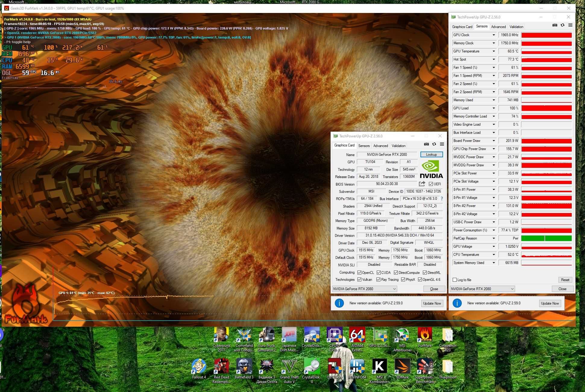Expand CPU Temperature sensor dropdown
The height and width of the screenshot is (392, 585).
tap(494, 255)
